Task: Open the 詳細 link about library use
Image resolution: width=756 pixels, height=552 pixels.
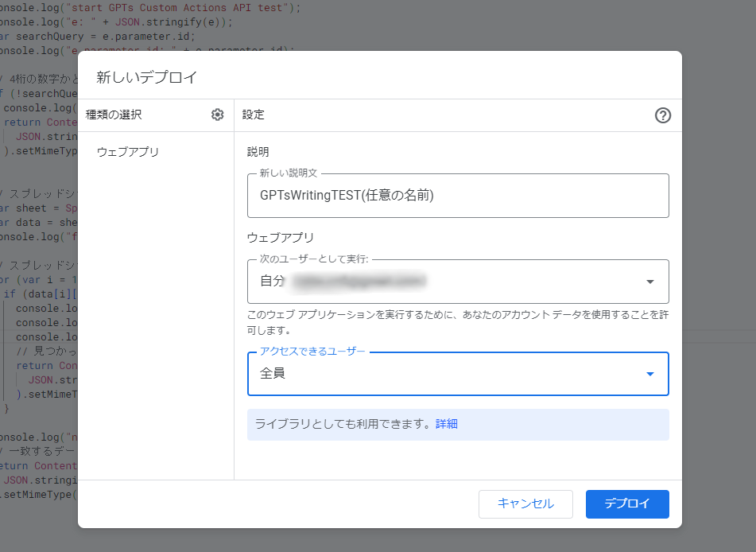Action: click(x=447, y=424)
